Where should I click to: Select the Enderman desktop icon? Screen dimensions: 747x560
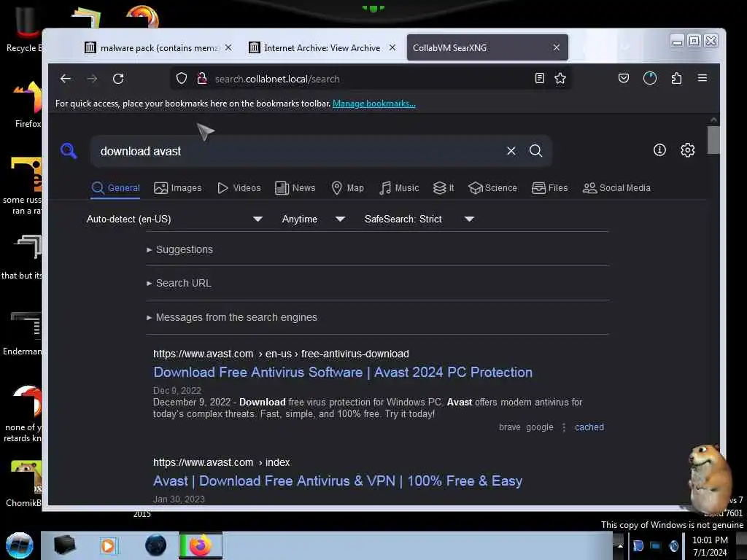tap(23, 333)
